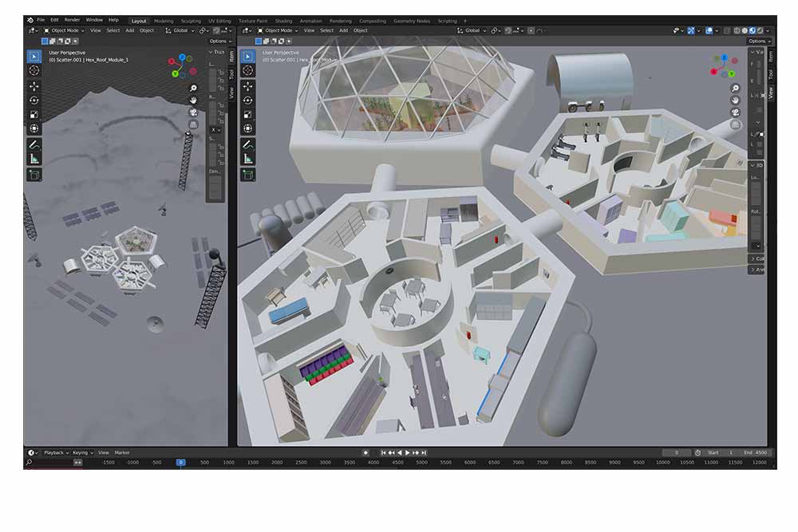The height and width of the screenshot is (532, 798).
Task: Select the Rotate tool in left viewport
Action: click(34, 100)
